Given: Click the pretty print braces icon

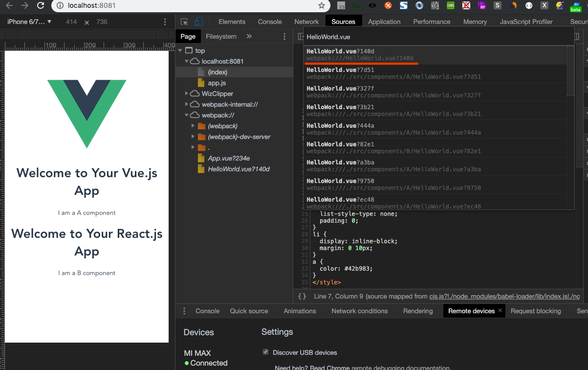Looking at the screenshot, I should tap(302, 296).
